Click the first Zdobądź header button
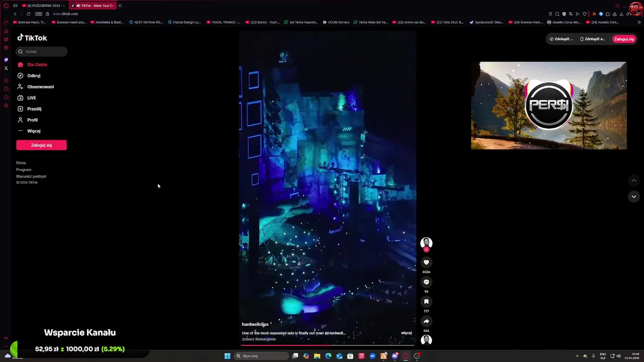 561,39
